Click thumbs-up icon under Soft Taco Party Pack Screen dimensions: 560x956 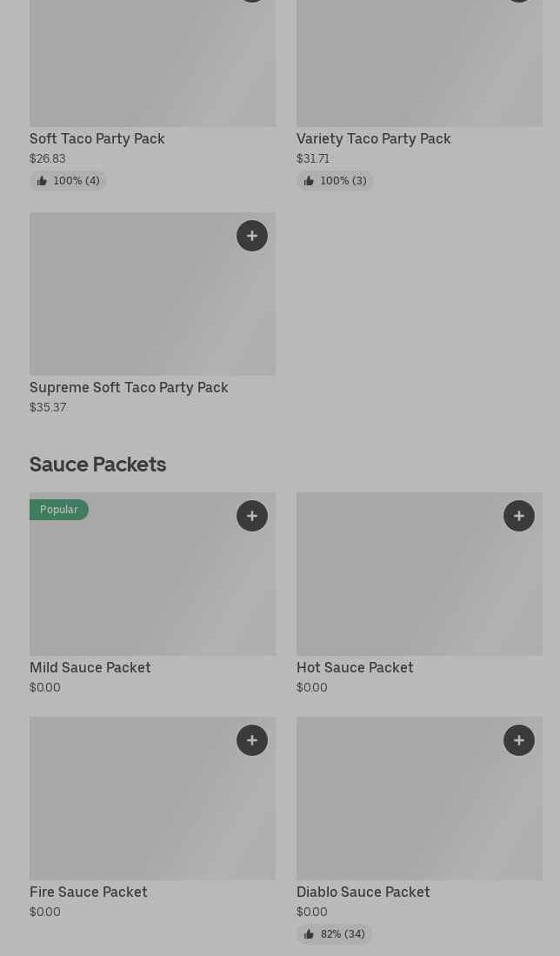pyautogui.click(x=42, y=181)
